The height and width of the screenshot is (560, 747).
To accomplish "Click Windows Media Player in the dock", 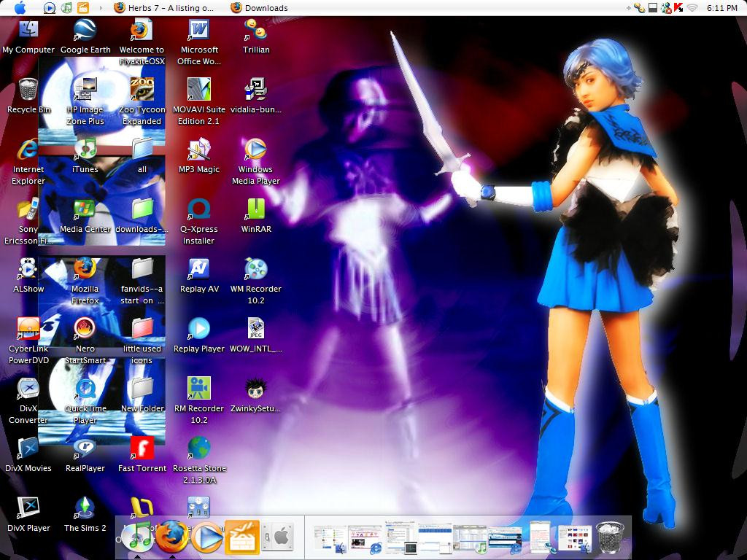I will pos(206,537).
